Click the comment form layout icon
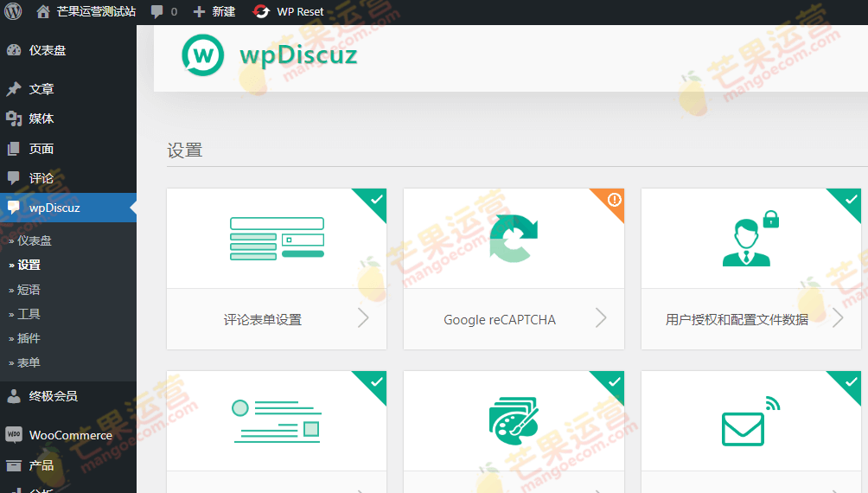The image size is (868, 493). click(277, 238)
